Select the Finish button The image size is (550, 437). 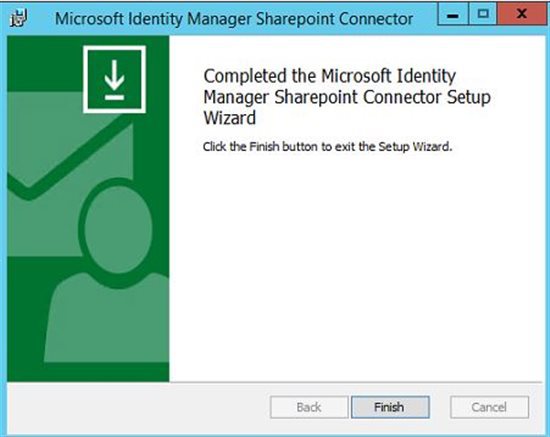point(390,407)
